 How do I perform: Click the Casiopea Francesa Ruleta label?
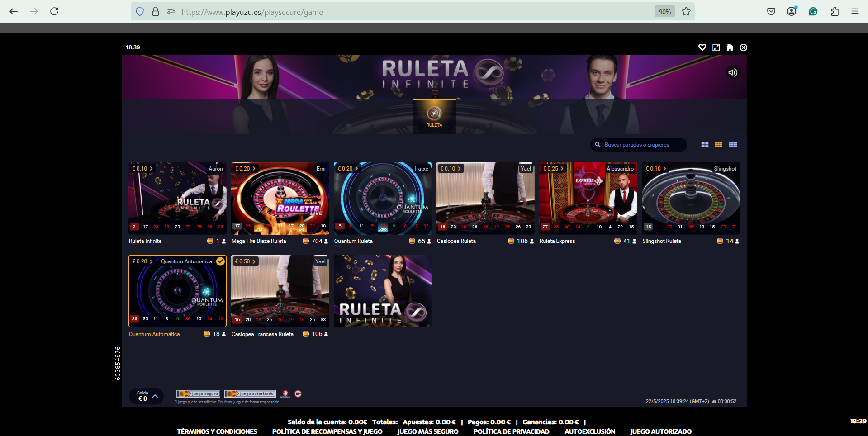262,334
